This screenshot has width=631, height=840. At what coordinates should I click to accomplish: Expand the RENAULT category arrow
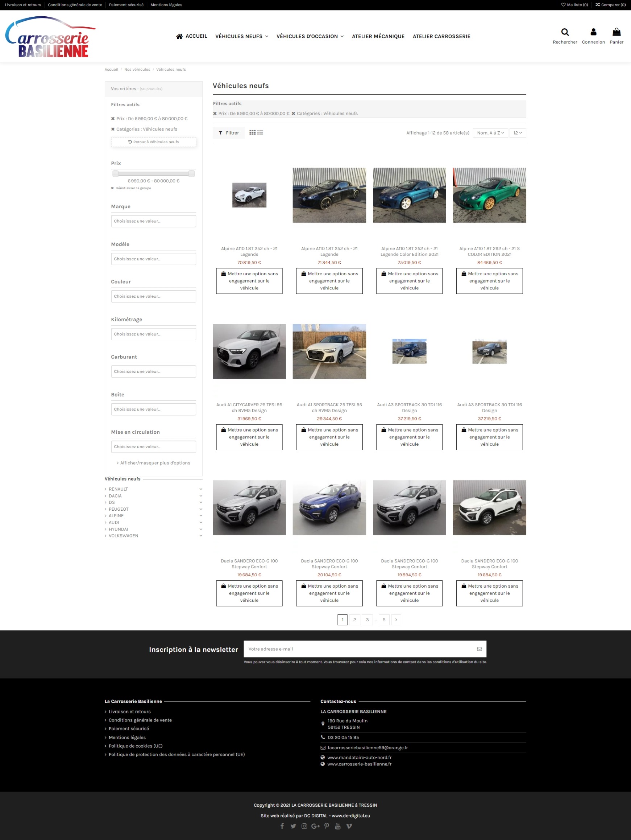click(201, 490)
